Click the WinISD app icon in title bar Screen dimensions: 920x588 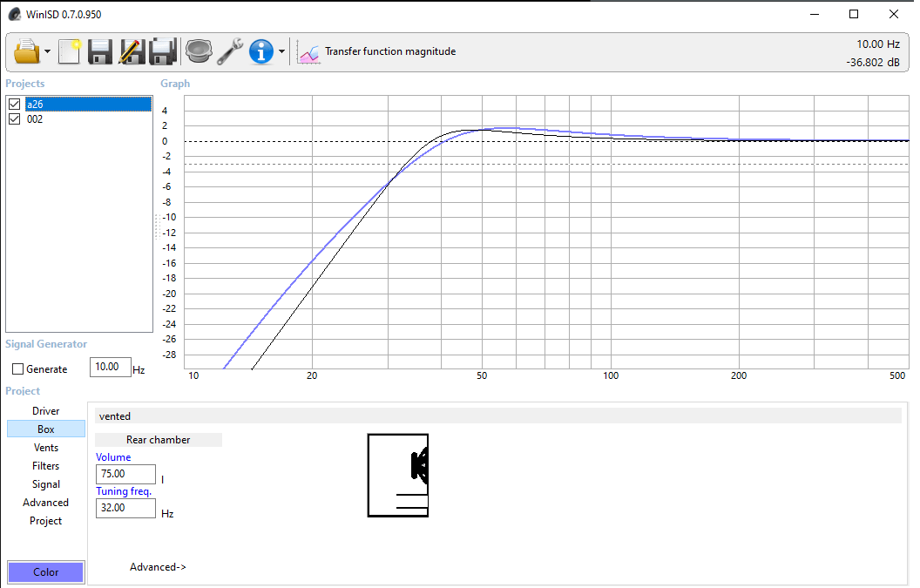coord(15,14)
